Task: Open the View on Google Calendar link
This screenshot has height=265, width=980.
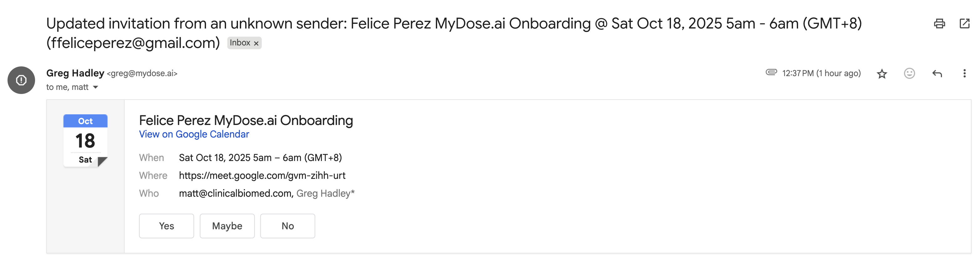Action: (193, 134)
